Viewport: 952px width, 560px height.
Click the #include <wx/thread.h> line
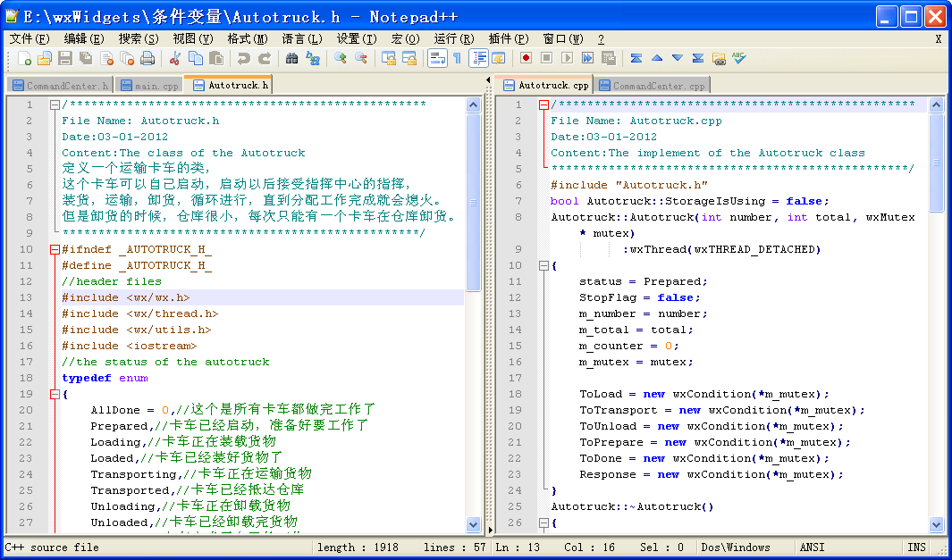[140, 313]
